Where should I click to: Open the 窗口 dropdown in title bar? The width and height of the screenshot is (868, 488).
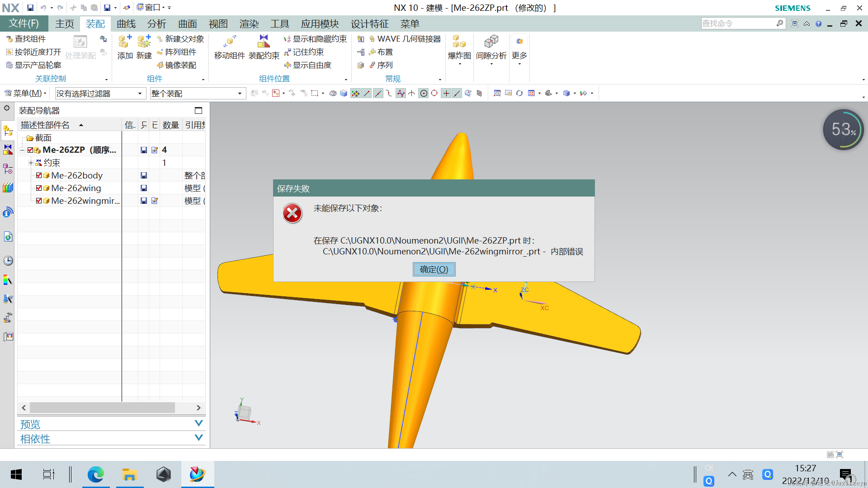click(x=151, y=8)
